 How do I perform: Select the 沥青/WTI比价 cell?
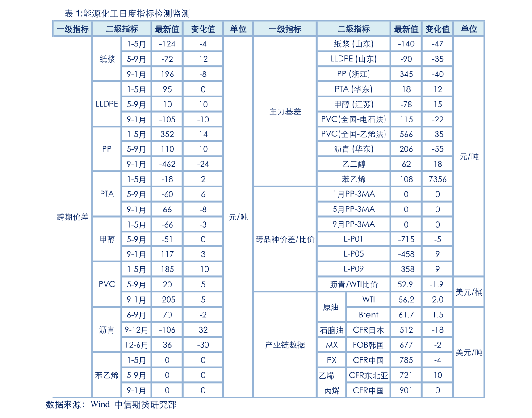pos(353,284)
